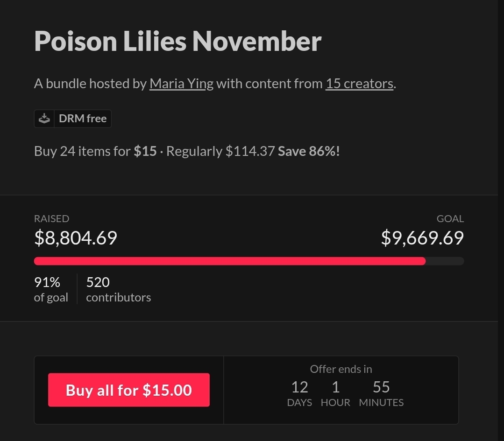Image resolution: width=504 pixels, height=441 pixels.
Task: Click the unfilled end of the progress bar
Action: pos(445,261)
